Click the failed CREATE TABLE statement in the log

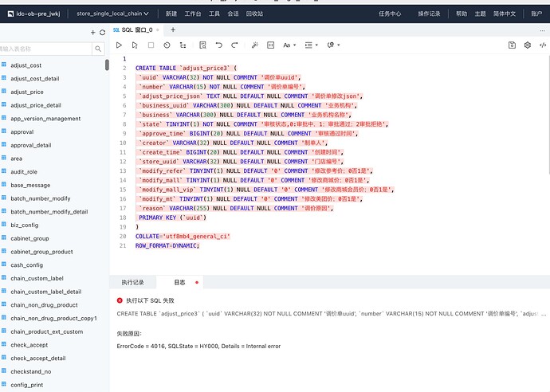click(x=332, y=314)
